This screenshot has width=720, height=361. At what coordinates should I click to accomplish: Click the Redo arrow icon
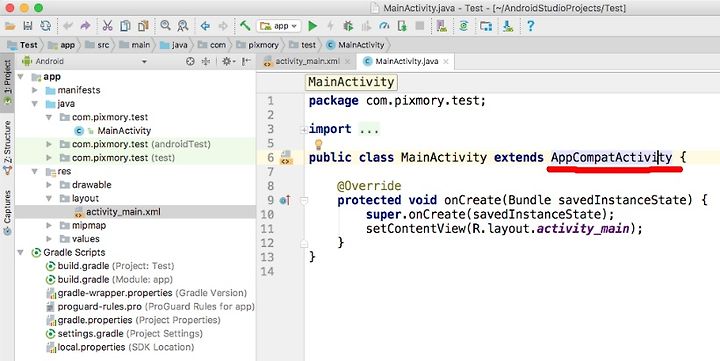(85, 26)
